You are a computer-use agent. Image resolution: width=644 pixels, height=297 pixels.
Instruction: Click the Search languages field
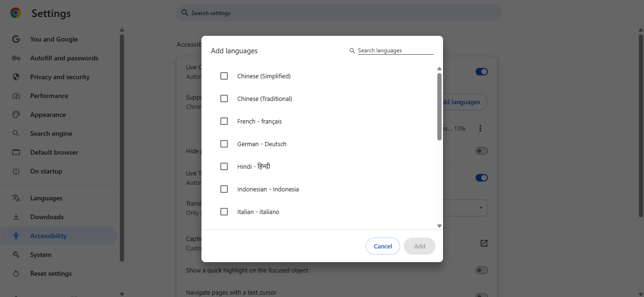(x=395, y=50)
